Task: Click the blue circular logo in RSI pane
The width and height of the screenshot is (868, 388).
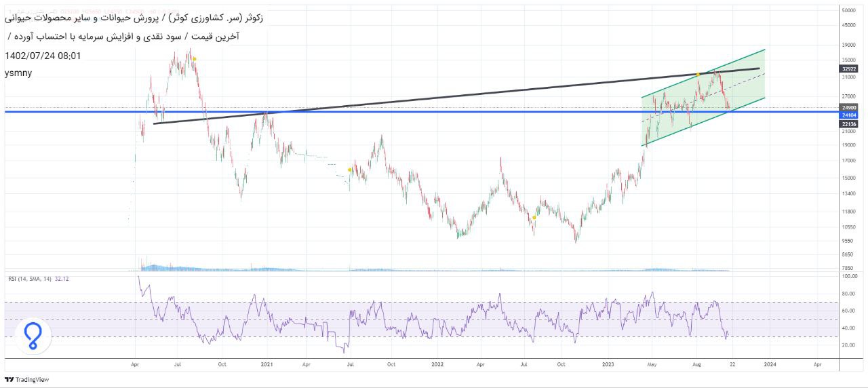Action: tap(33, 336)
